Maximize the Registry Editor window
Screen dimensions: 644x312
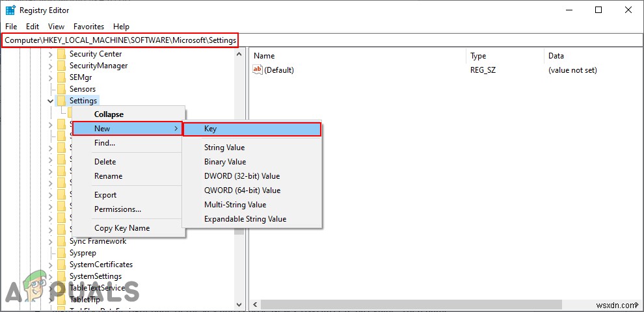coord(598,10)
